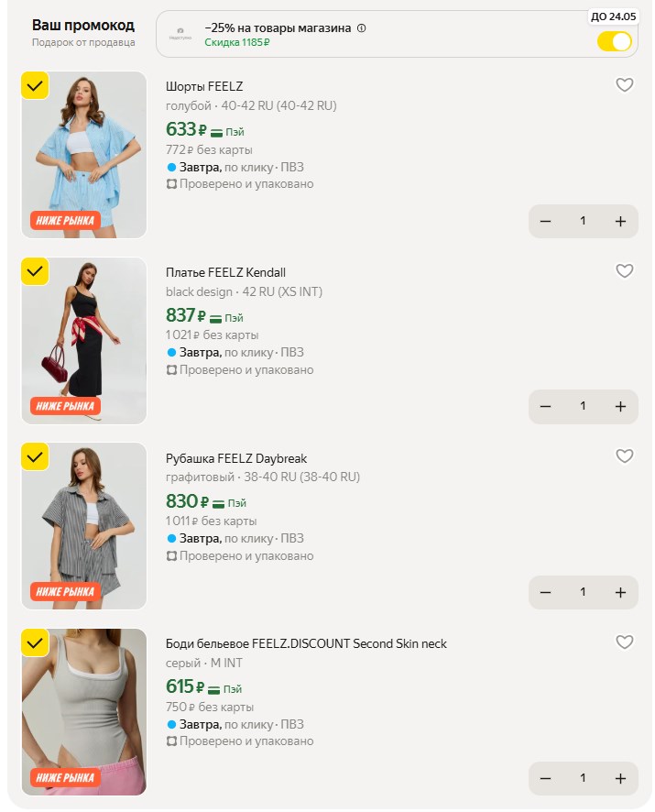Open the Шорты FEELZ product title

point(204,86)
